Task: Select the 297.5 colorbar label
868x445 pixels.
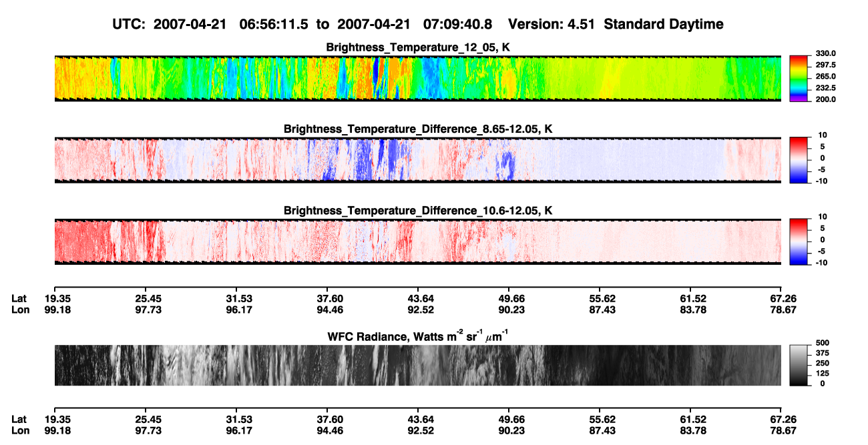Action: click(x=826, y=65)
